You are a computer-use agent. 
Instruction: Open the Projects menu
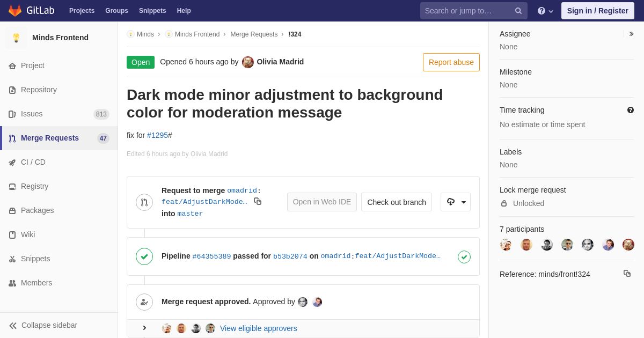(x=82, y=11)
